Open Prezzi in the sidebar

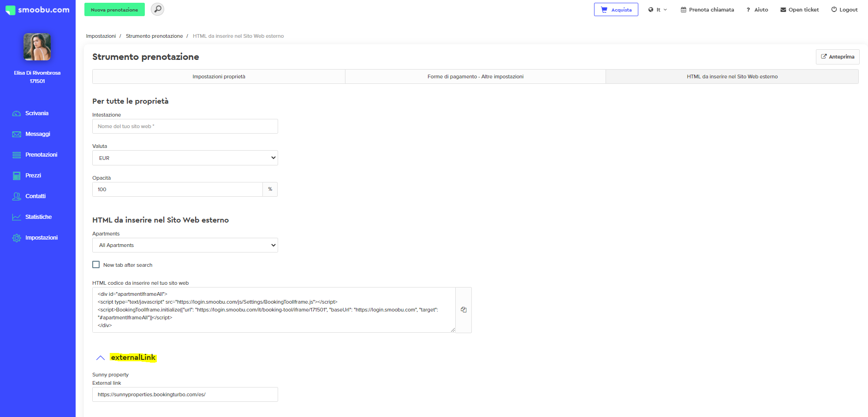point(33,176)
